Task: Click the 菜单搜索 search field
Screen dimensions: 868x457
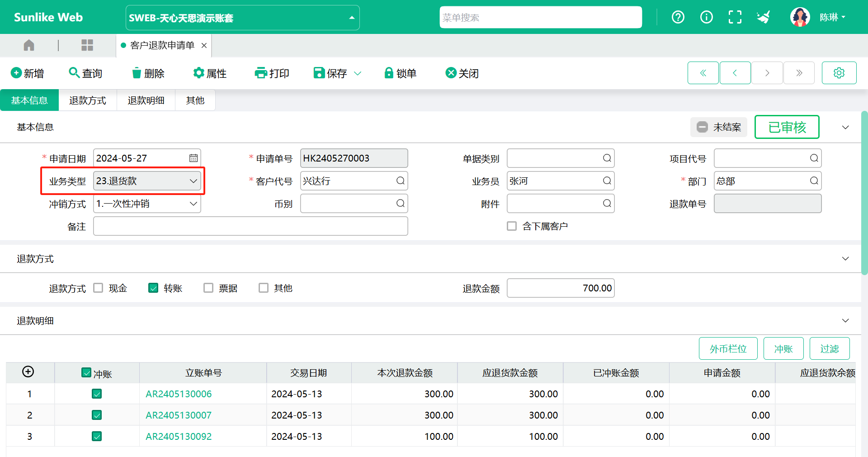Action: [541, 17]
